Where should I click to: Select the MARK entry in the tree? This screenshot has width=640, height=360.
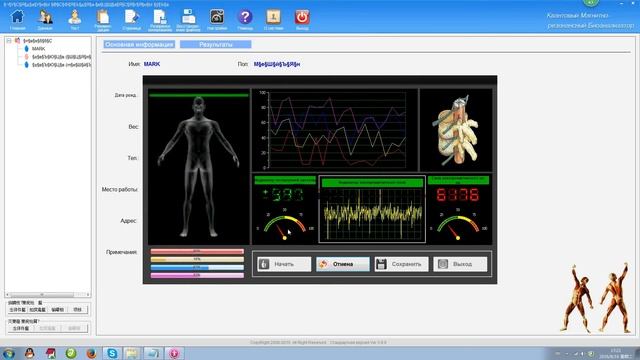[38, 49]
